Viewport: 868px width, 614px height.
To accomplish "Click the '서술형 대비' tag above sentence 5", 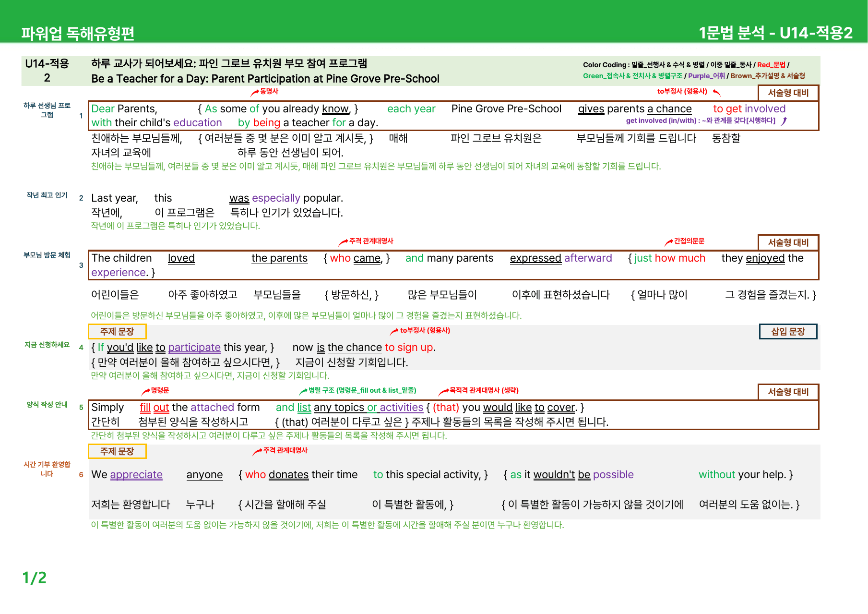I will (788, 392).
